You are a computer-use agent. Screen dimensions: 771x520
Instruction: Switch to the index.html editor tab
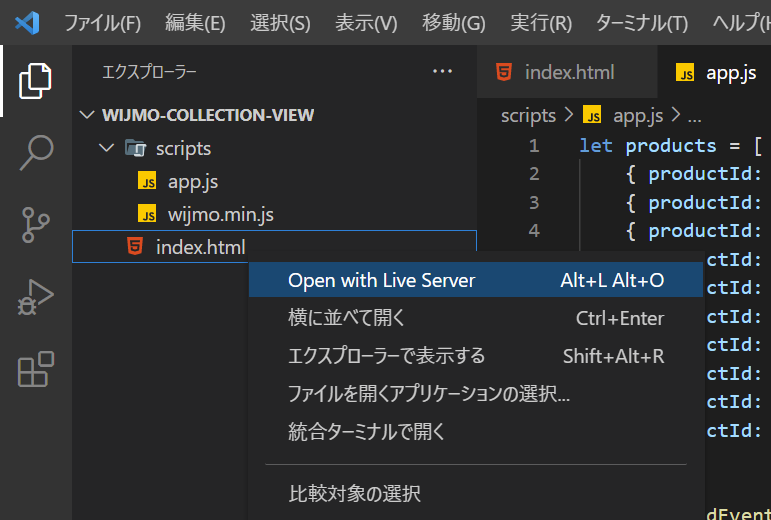567,72
